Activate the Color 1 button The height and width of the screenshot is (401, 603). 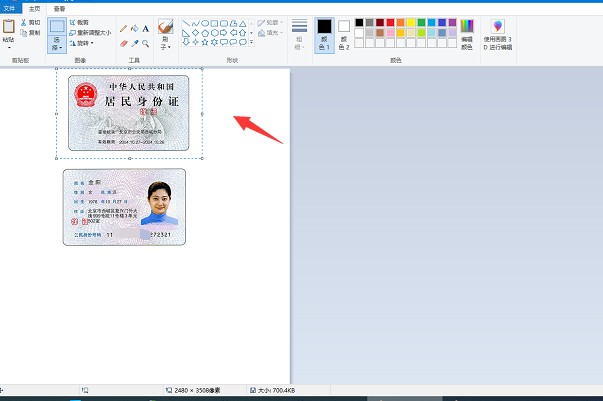pyautogui.click(x=324, y=35)
